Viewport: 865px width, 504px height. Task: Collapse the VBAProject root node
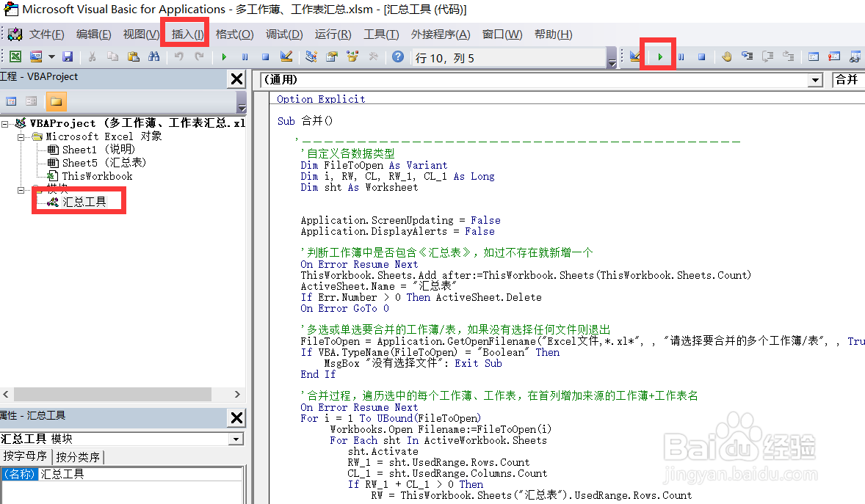pos(5,123)
